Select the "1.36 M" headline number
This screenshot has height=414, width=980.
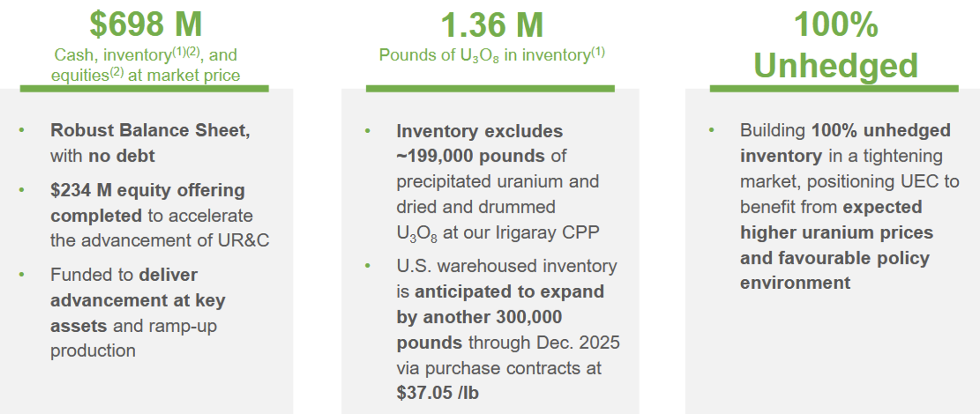point(491,25)
